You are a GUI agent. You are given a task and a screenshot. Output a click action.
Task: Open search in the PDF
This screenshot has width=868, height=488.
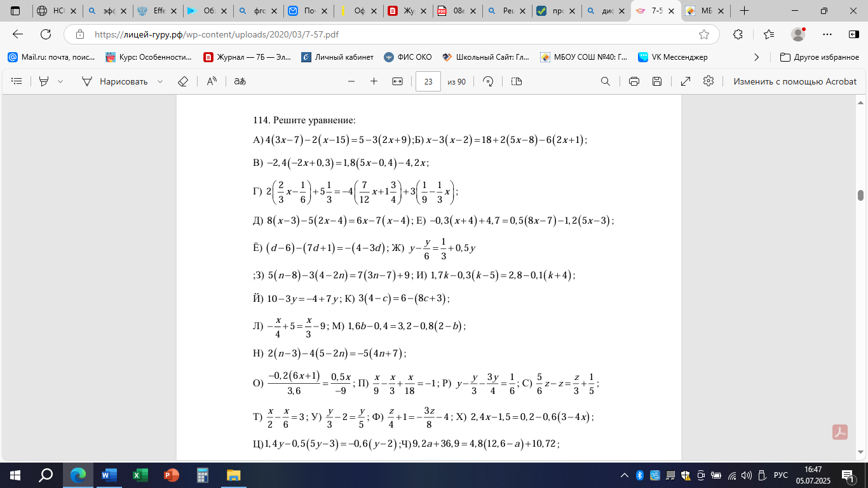coord(606,81)
